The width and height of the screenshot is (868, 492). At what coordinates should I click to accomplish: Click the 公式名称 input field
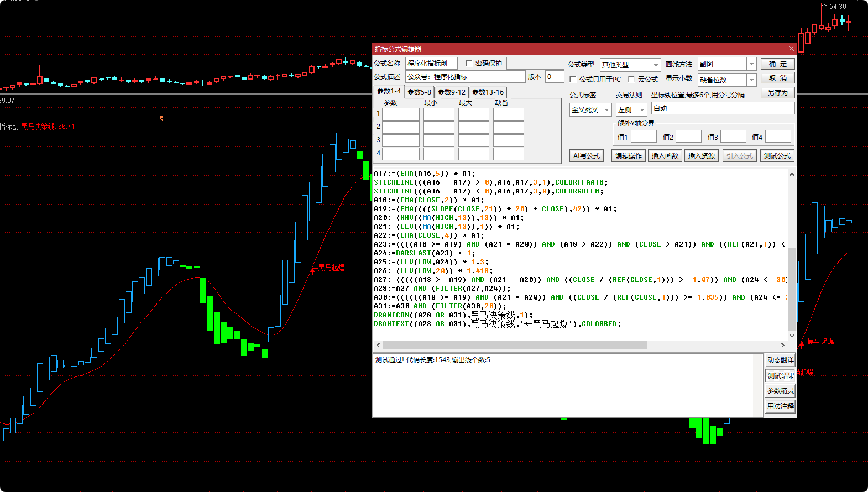pyautogui.click(x=431, y=63)
